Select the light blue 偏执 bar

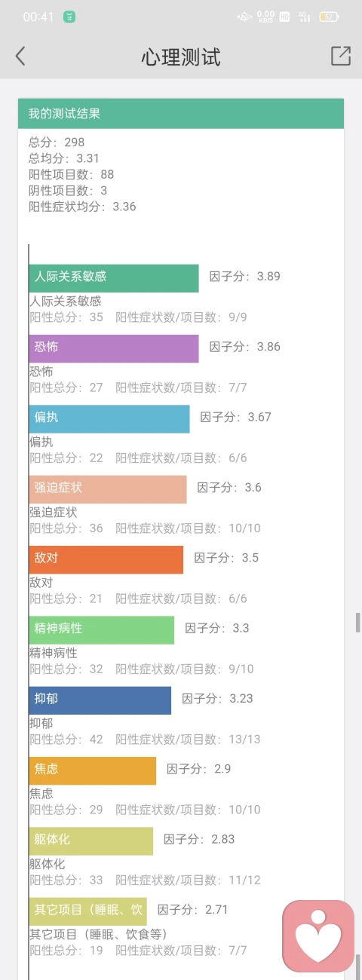click(x=109, y=418)
